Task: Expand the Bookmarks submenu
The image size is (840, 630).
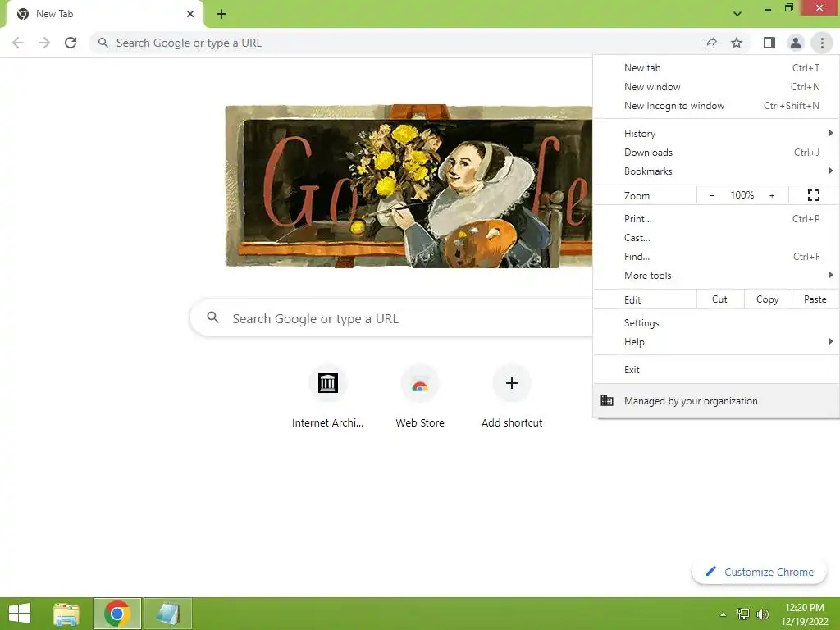Action: [x=716, y=171]
